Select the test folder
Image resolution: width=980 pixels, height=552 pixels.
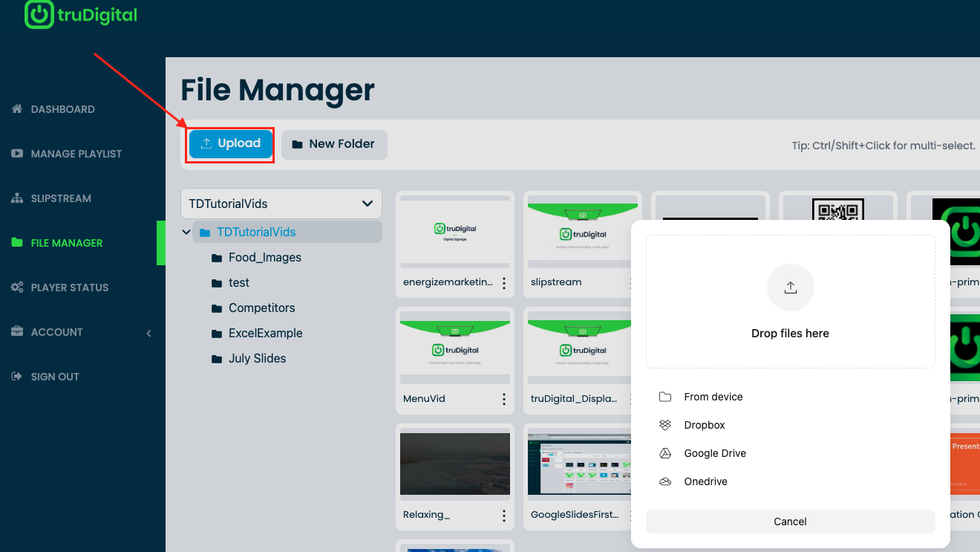click(239, 283)
